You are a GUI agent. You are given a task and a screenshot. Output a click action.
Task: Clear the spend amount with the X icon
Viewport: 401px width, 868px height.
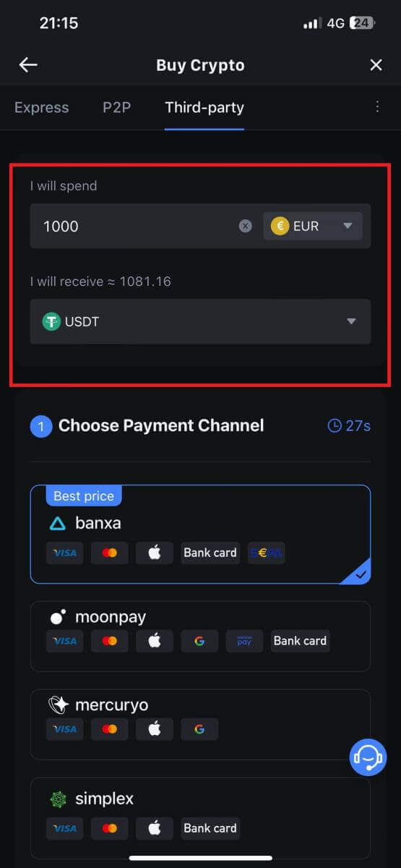click(x=246, y=226)
